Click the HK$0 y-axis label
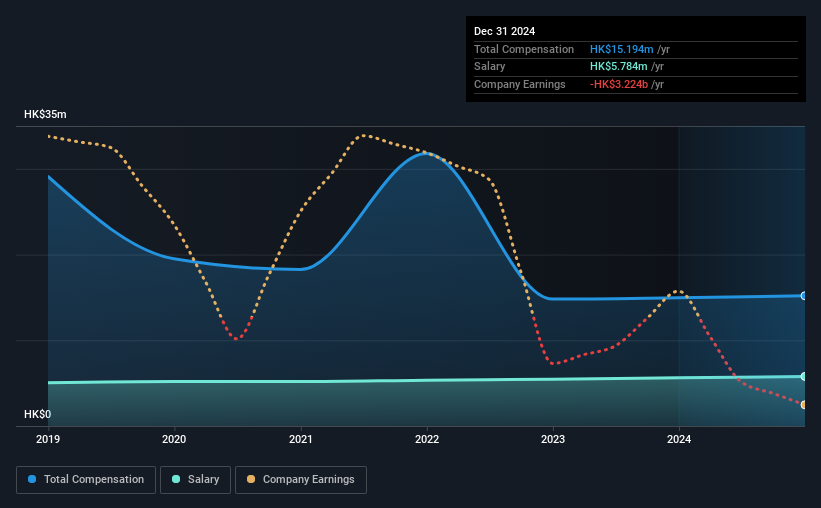The image size is (821, 508). click(x=38, y=414)
